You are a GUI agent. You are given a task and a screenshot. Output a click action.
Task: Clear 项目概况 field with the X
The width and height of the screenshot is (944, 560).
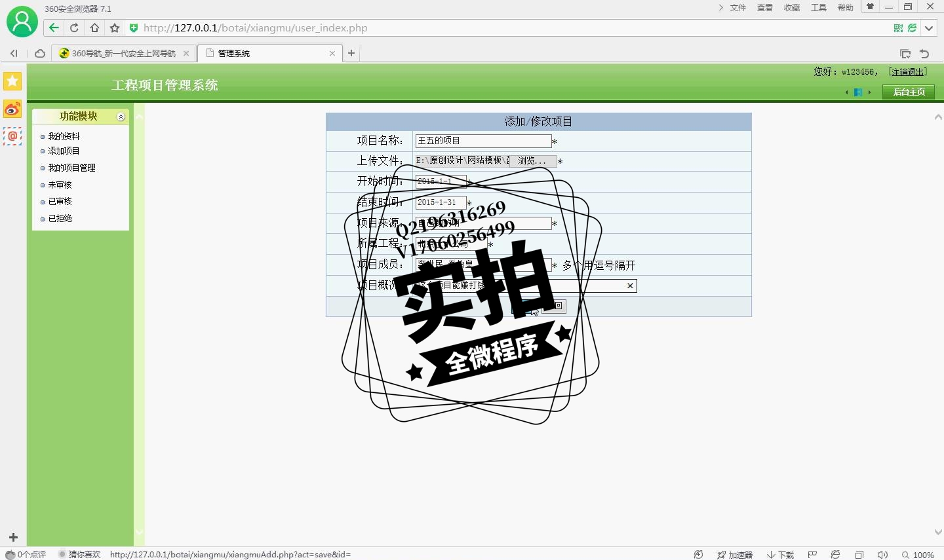tap(630, 286)
